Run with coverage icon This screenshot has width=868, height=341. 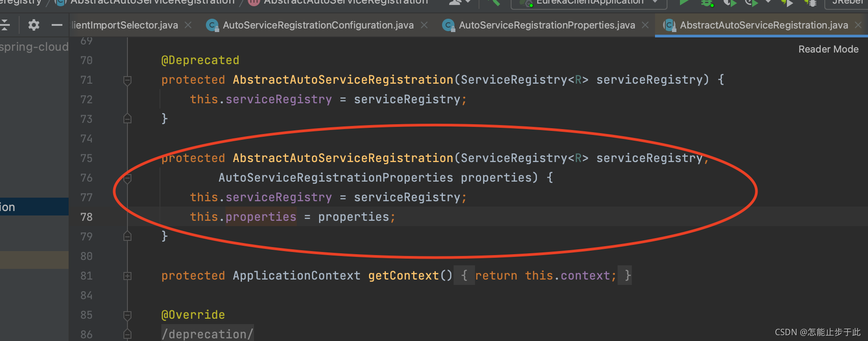click(729, 3)
